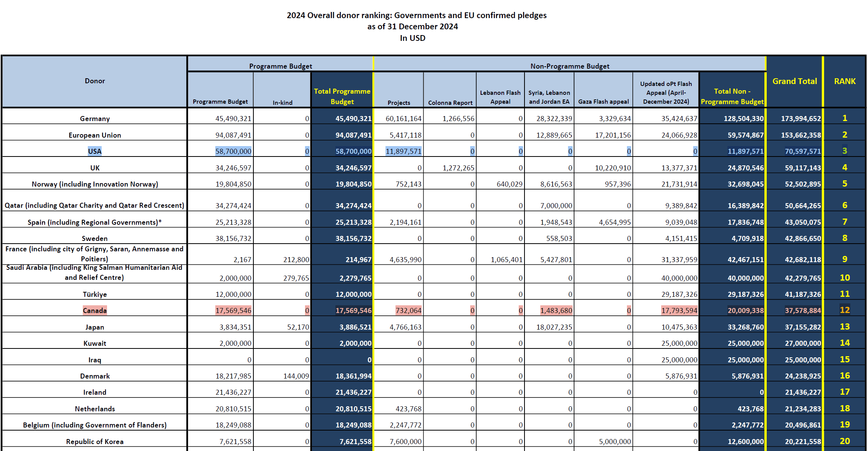Click rank number 20 for Republic of Korea
Image resolution: width=868 pixels, height=451 pixels.
click(x=845, y=441)
